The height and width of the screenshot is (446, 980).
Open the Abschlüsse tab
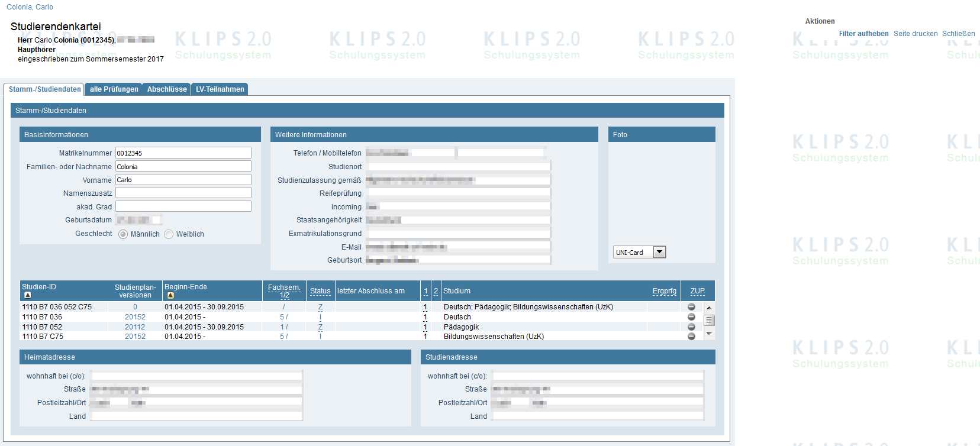pyautogui.click(x=167, y=89)
